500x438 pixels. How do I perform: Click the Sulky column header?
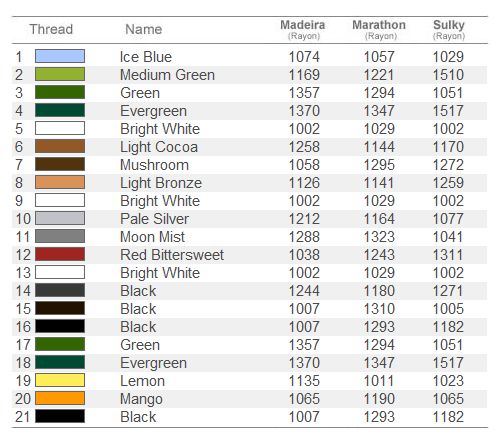449,29
